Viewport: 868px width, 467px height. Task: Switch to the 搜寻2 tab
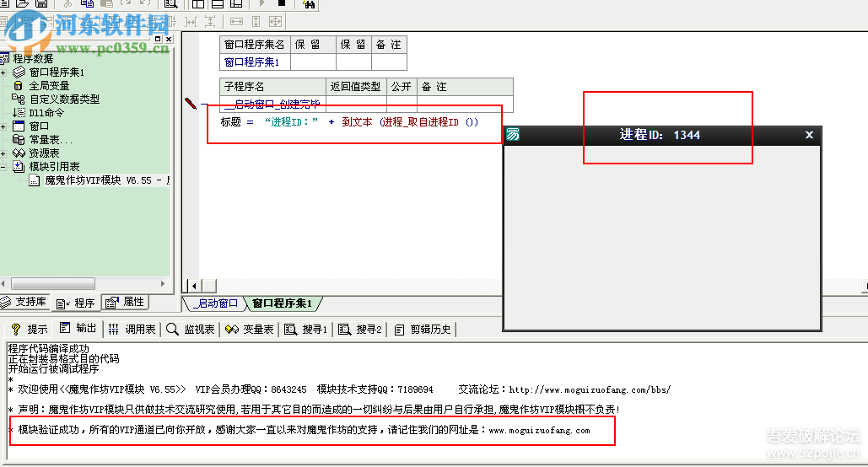360,330
